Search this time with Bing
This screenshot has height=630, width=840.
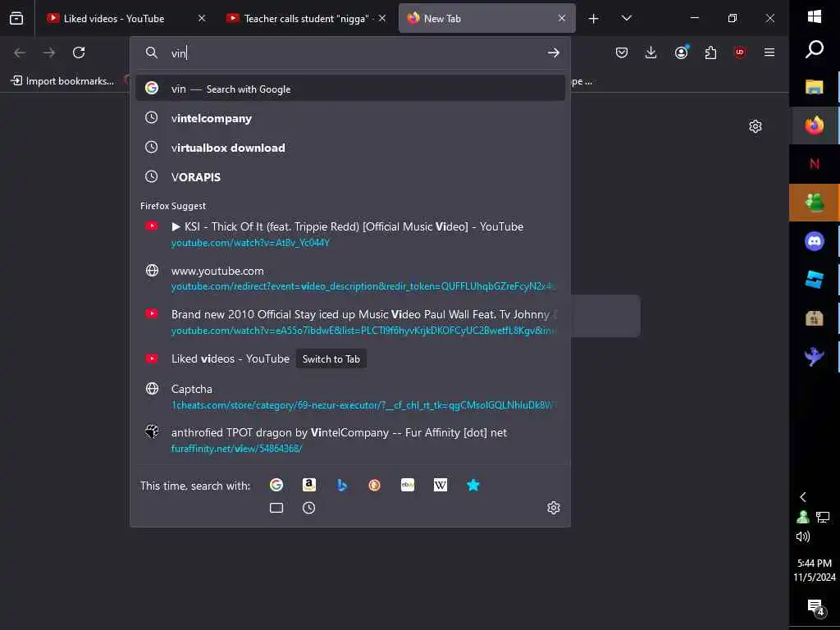pos(342,486)
